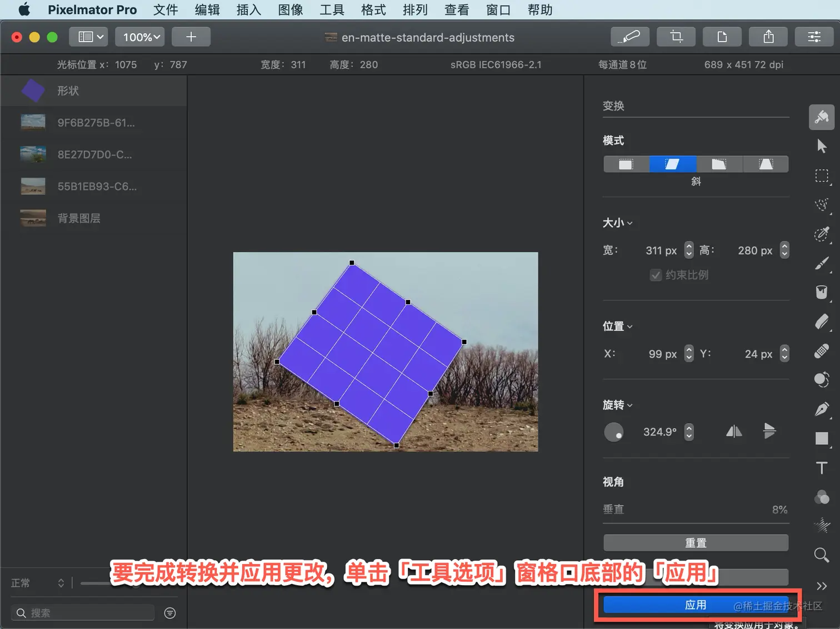Open the 正常 blend mode dropdown
This screenshot has width=840, height=629.
click(x=37, y=583)
